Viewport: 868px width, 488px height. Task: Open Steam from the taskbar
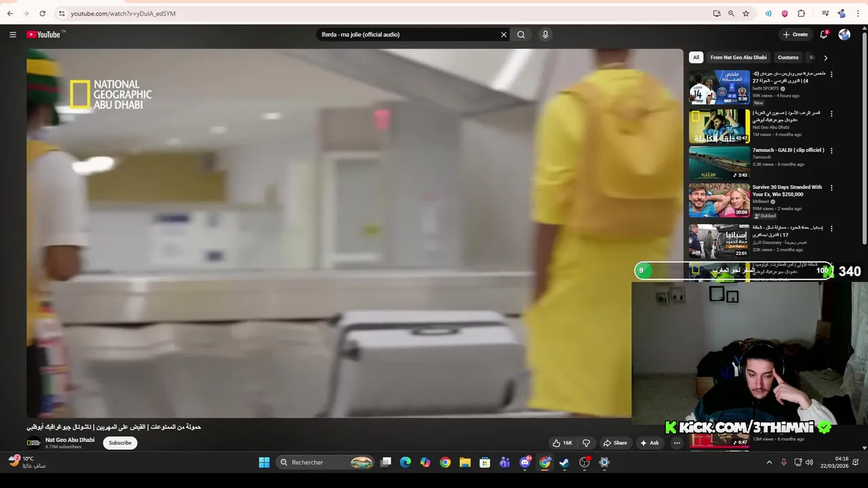(x=564, y=462)
